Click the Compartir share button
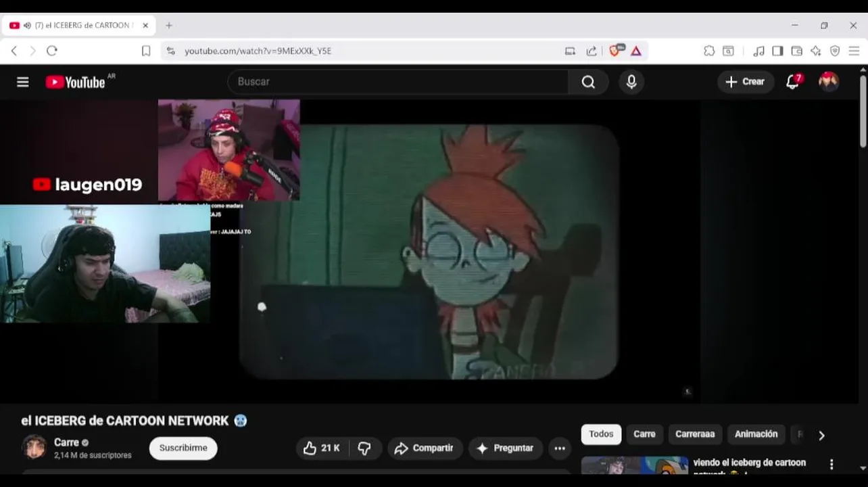The image size is (868, 487). [425, 448]
